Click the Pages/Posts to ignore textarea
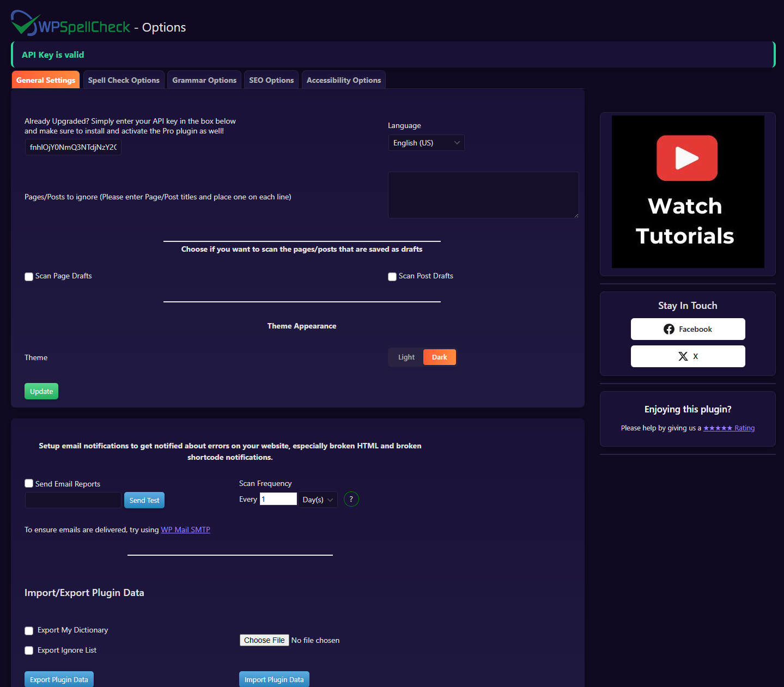This screenshot has width=784, height=687. pos(483,195)
